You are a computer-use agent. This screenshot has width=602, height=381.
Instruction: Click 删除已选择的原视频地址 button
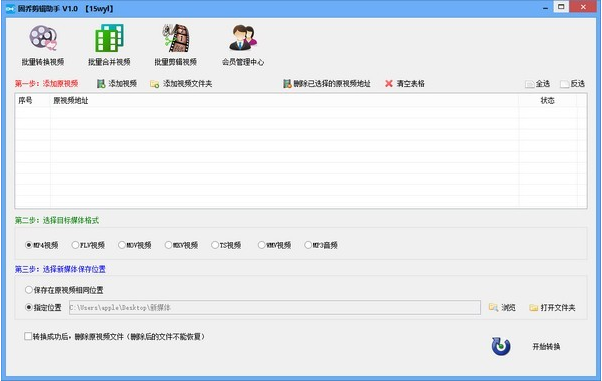(327, 83)
